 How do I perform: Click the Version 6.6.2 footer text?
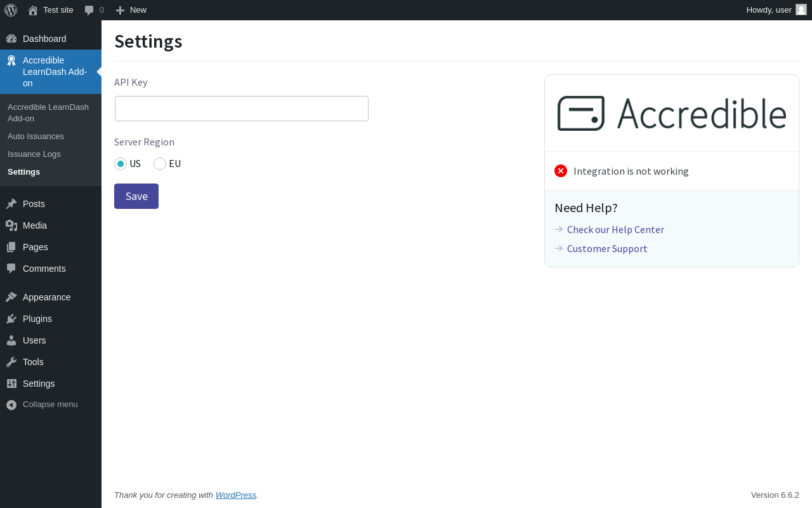[775, 495]
